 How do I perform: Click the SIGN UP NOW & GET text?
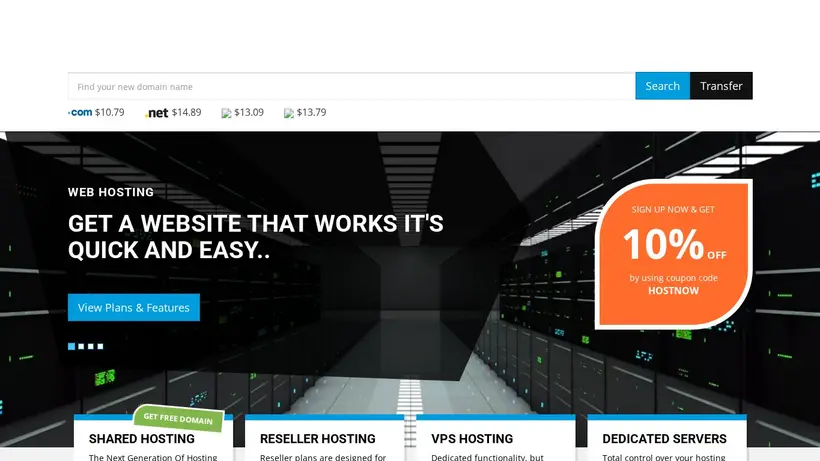673,210
